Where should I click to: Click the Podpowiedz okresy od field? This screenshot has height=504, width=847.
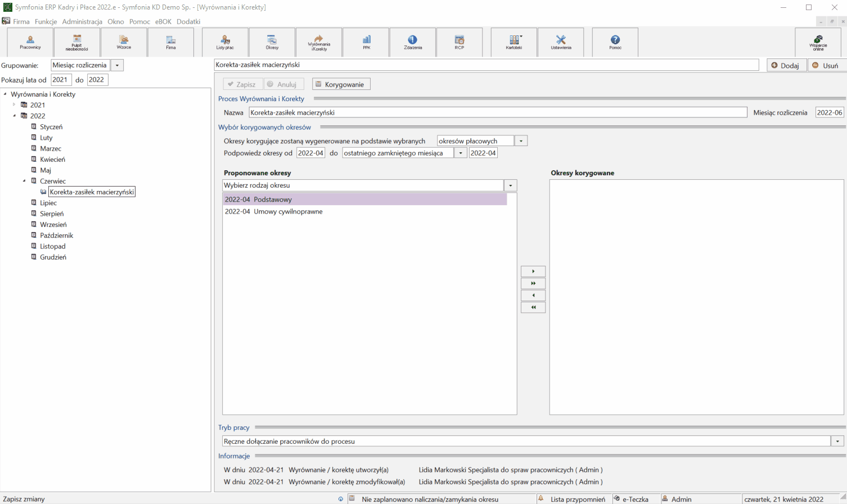[310, 153]
